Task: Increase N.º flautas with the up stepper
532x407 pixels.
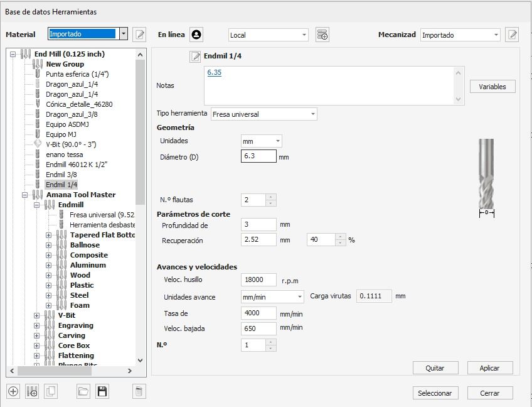Action: [x=270, y=197]
